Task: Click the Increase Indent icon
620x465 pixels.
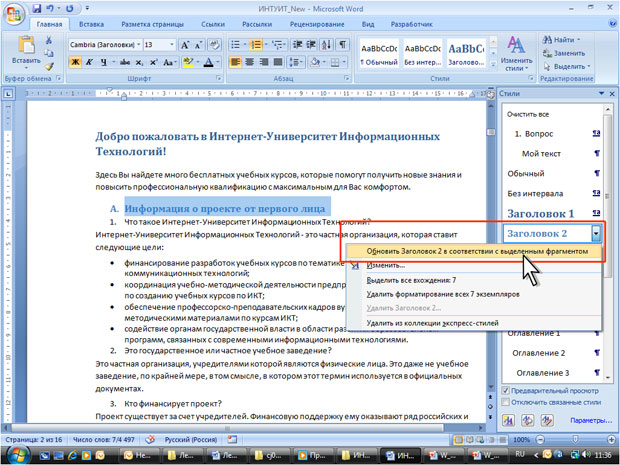Action: click(x=311, y=45)
